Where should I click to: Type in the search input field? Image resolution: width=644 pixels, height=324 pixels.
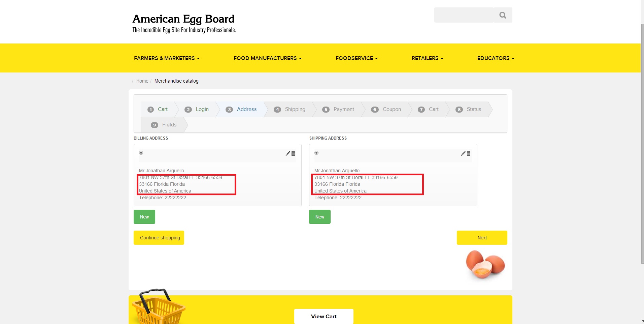[x=464, y=15]
